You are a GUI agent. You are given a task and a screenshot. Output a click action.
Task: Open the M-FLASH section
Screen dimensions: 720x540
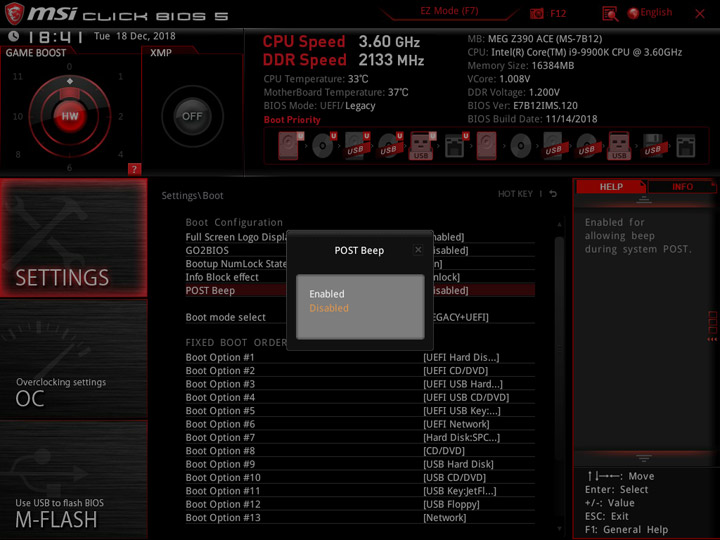coord(73,480)
